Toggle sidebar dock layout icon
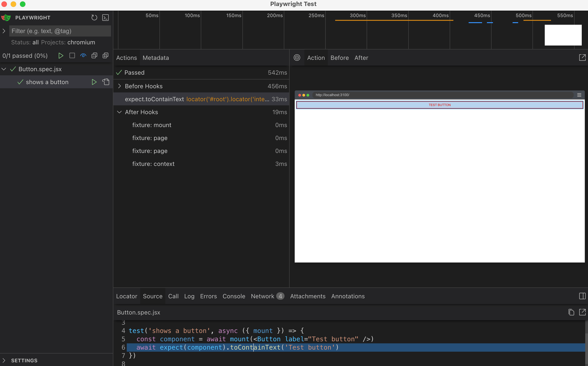The width and height of the screenshot is (588, 366). pos(582,296)
